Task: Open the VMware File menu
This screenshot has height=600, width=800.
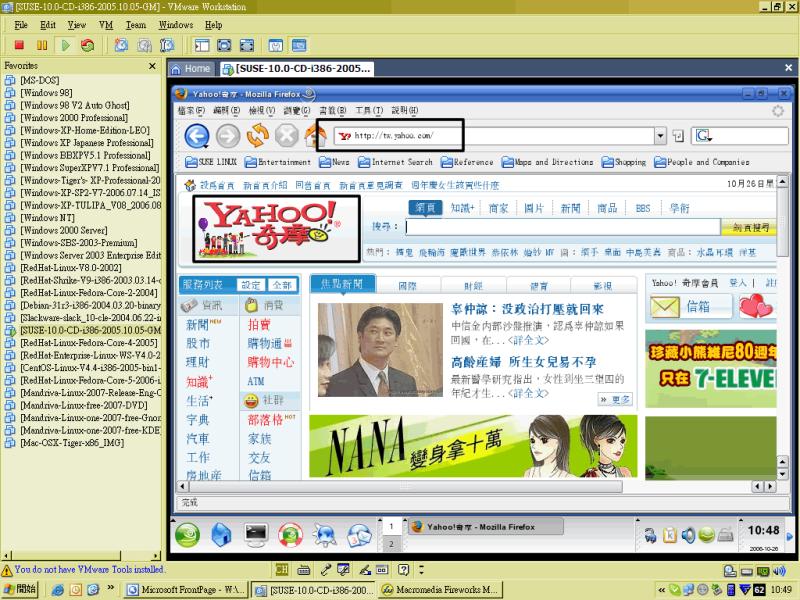Action: point(21,25)
